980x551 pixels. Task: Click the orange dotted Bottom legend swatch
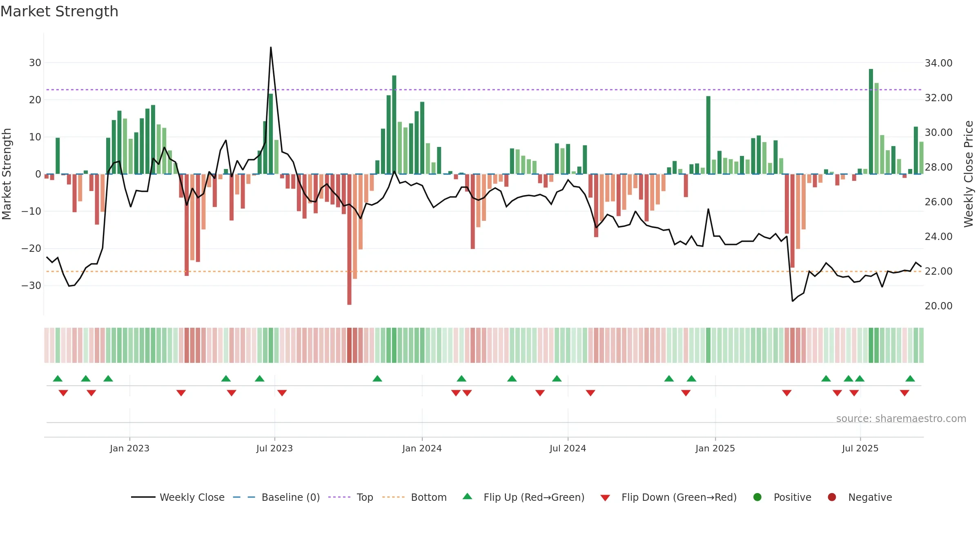pos(393,497)
